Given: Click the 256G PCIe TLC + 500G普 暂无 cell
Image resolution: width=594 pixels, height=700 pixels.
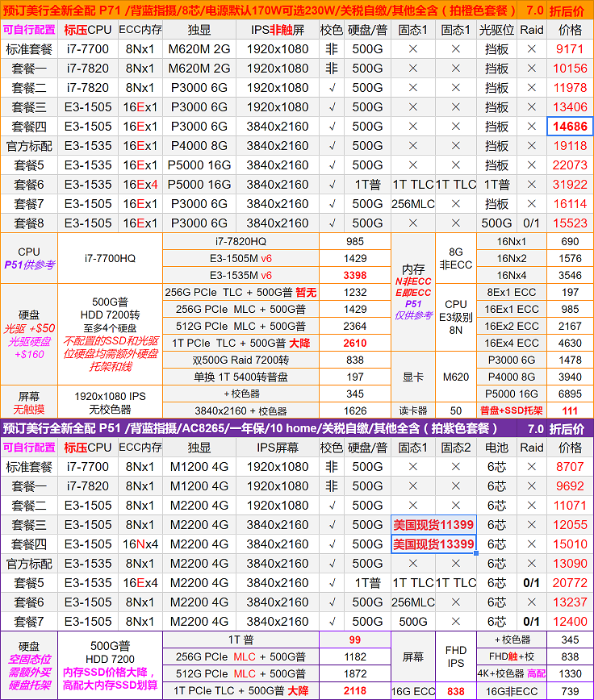Looking at the screenshot, I should (241, 293).
